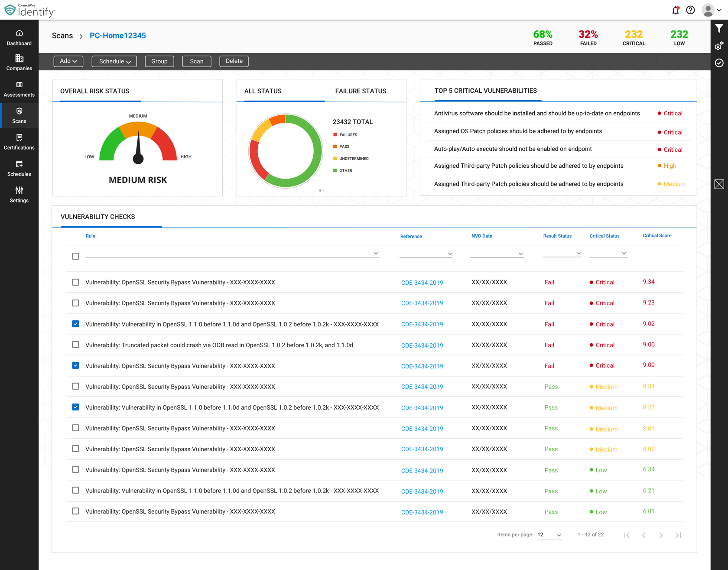Viewport: 728px width, 570px height.
Task: Open Assessments in sidebar
Action: coord(19,89)
